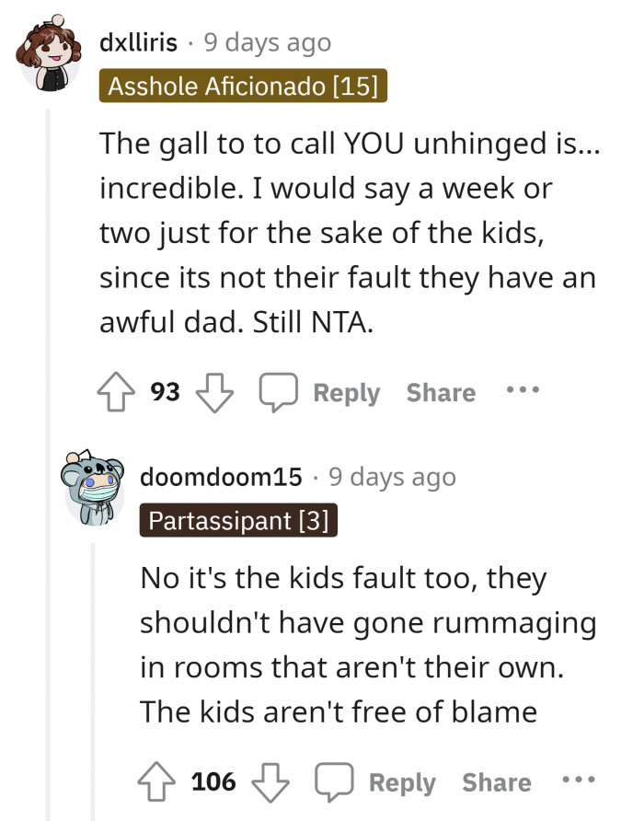Reply to dxlliris comment

point(346,392)
